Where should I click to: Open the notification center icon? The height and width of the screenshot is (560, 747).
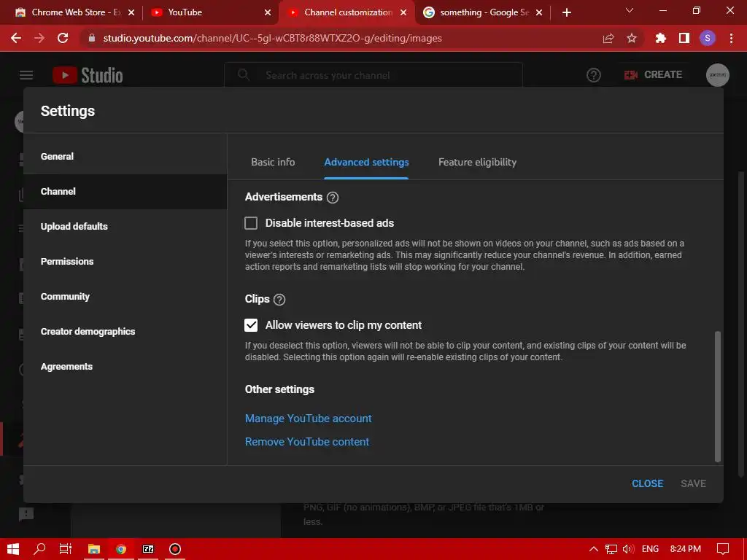(723, 549)
